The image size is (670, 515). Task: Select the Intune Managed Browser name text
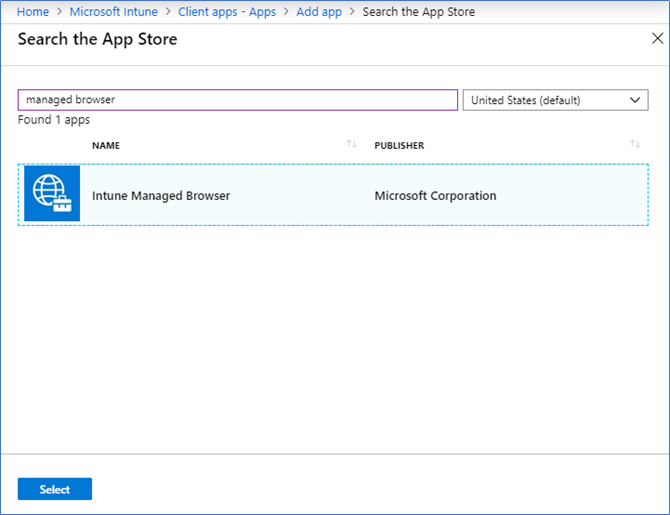[161, 196]
